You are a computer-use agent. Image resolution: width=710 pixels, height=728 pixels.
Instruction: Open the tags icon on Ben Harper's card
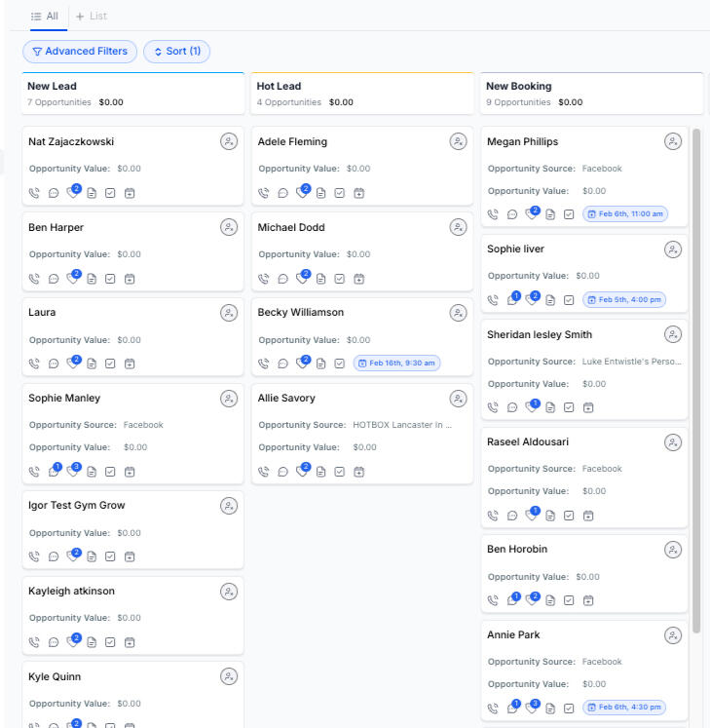[73, 279]
